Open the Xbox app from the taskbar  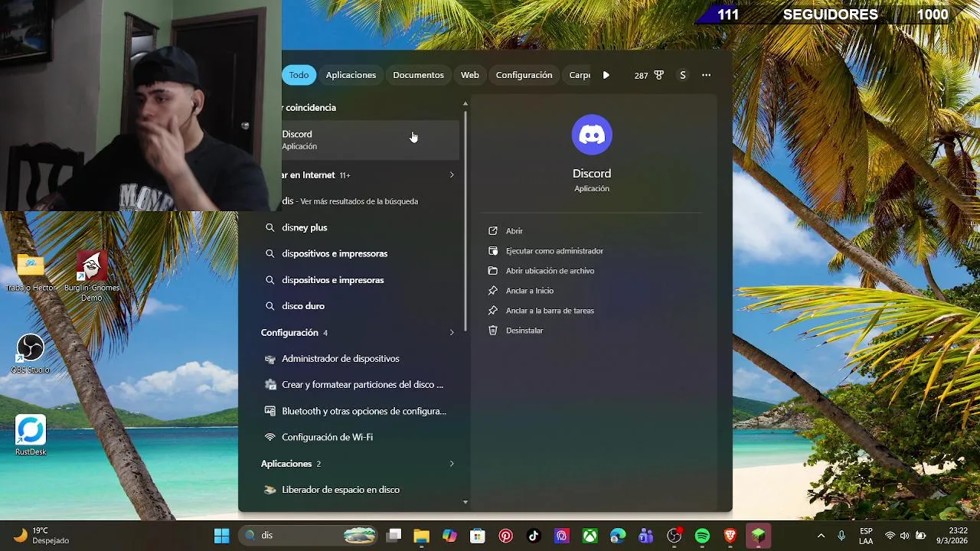(590, 536)
